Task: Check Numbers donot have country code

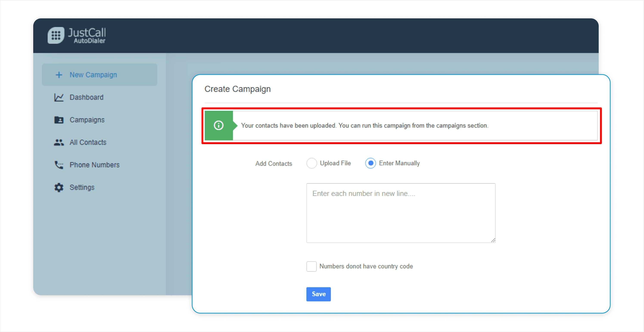Action: click(x=311, y=267)
